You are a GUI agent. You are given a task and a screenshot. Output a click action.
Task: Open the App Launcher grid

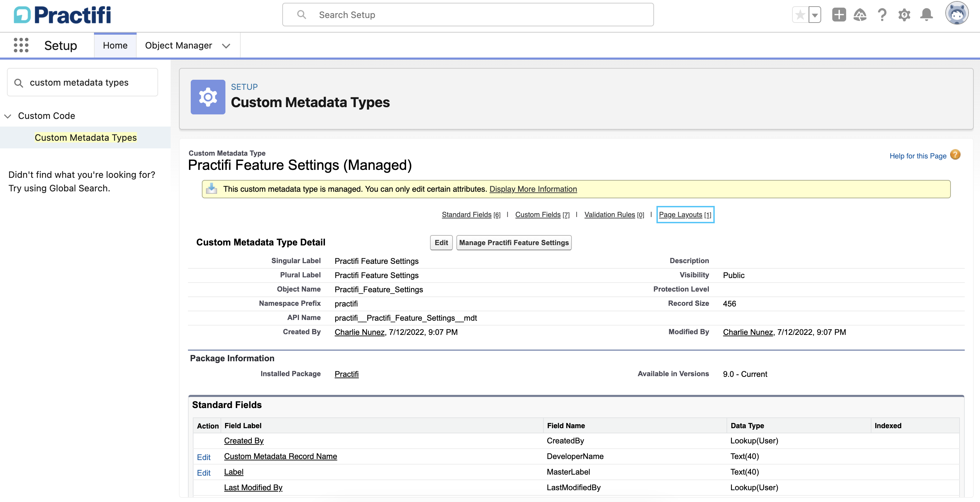(21, 45)
